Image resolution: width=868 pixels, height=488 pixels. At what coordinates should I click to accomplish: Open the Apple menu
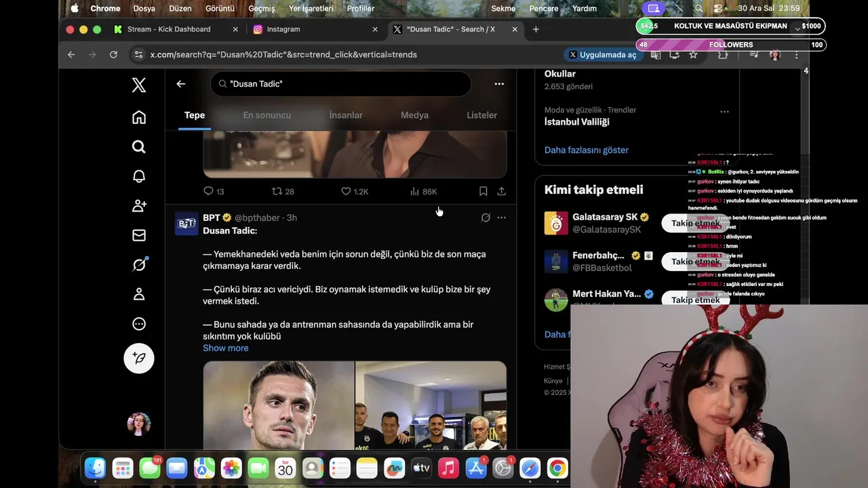pyautogui.click(x=75, y=8)
